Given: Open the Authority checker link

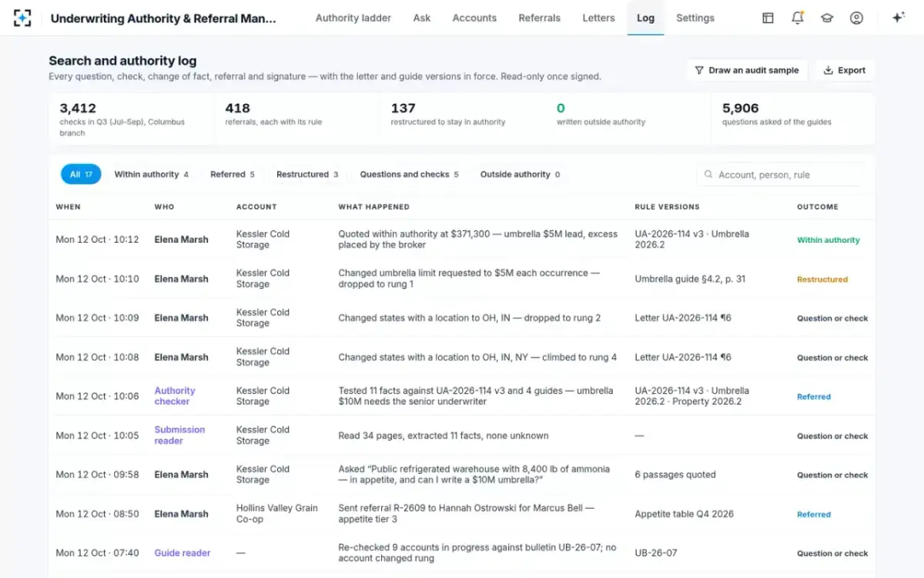Looking at the screenshot, I should point(175,396).
